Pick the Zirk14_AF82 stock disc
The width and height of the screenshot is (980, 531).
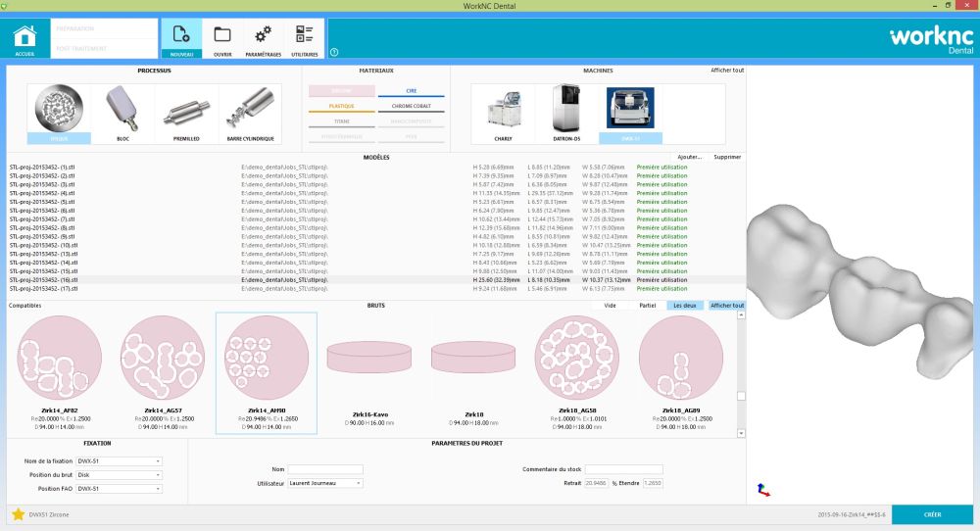point(60,373)
